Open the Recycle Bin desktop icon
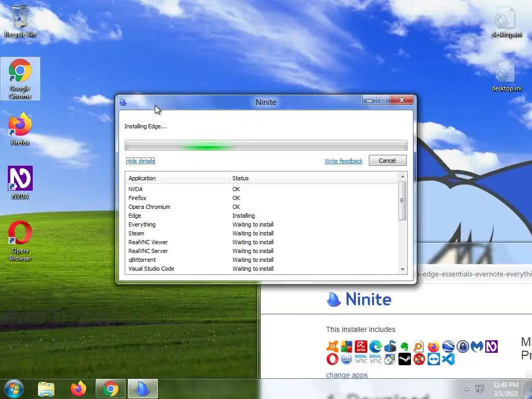532x399 pixels. click(x=20, y=20)
